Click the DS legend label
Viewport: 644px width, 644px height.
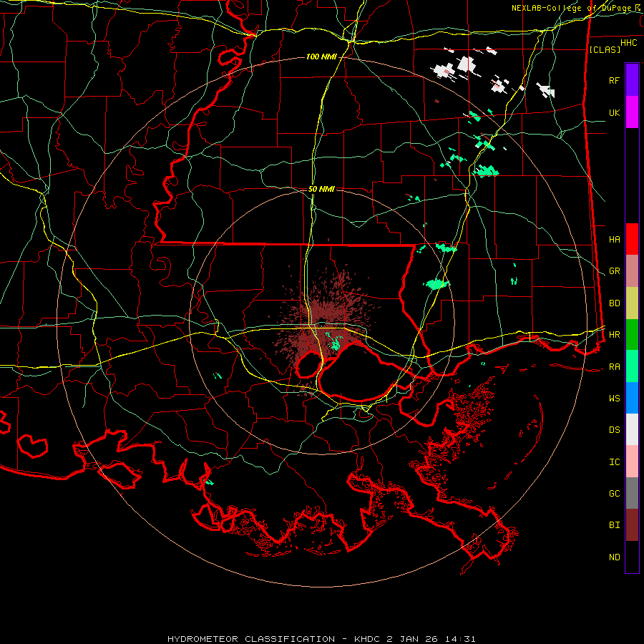(614, 429)
